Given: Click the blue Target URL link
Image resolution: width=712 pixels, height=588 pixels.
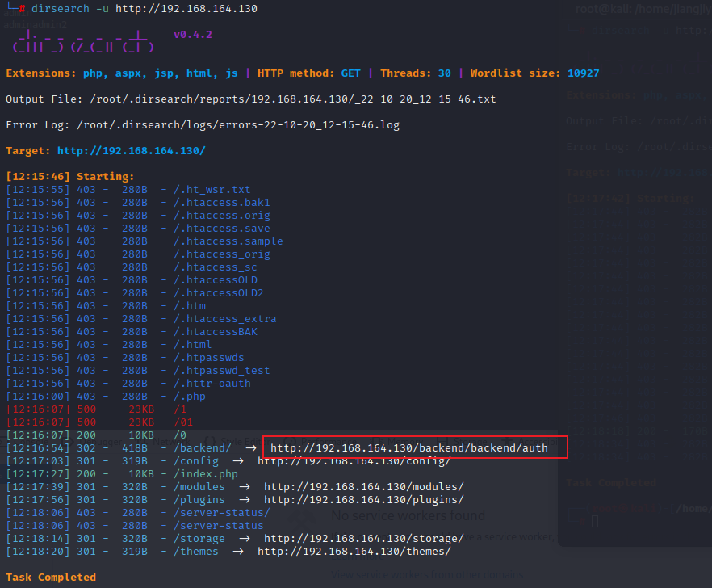Looking at the screenshot, I should pos(132,151).
